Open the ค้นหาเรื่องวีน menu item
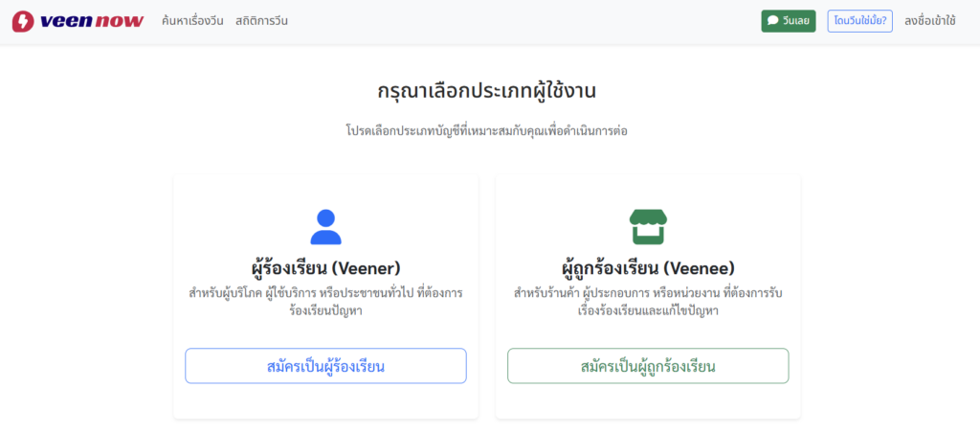The image size is (980, 434). tap(192, 21)
